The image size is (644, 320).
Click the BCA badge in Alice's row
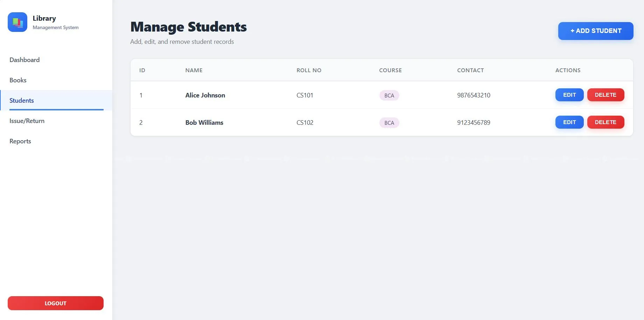pyautogui.click(x=389, y=95)
